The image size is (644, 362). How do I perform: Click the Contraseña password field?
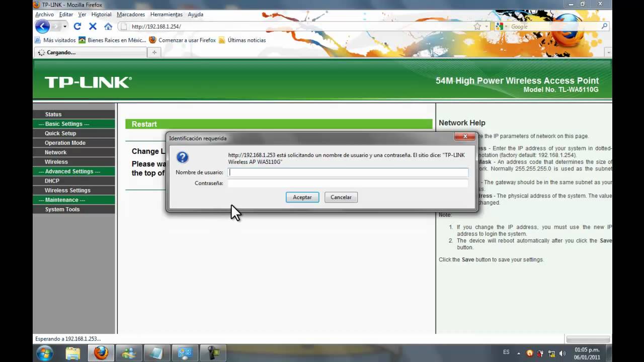click(348, 183)
